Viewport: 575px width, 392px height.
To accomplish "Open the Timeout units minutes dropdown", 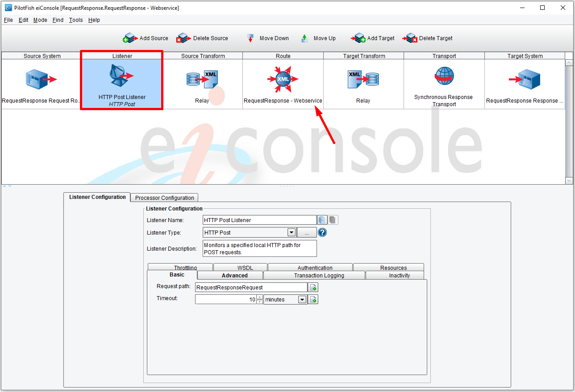I will (x=302, y=300).
